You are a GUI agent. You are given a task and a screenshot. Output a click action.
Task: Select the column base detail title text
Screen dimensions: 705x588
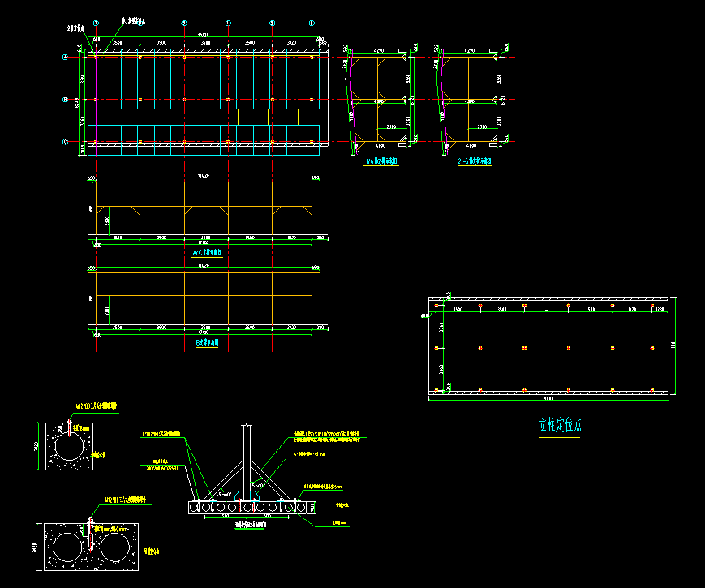[x=251, y=525]
